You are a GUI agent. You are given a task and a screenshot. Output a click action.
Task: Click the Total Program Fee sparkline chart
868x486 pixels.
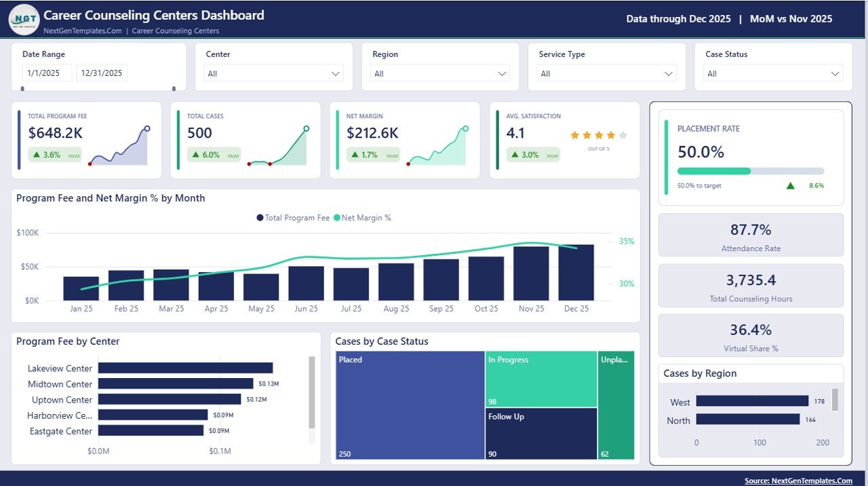click(x=119, y=146)
